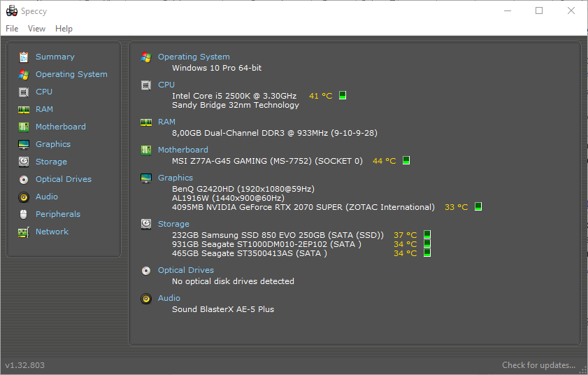
Task: Click AL1916W (1440x900@60Hz) monitor line
Action: click(228, 198)
